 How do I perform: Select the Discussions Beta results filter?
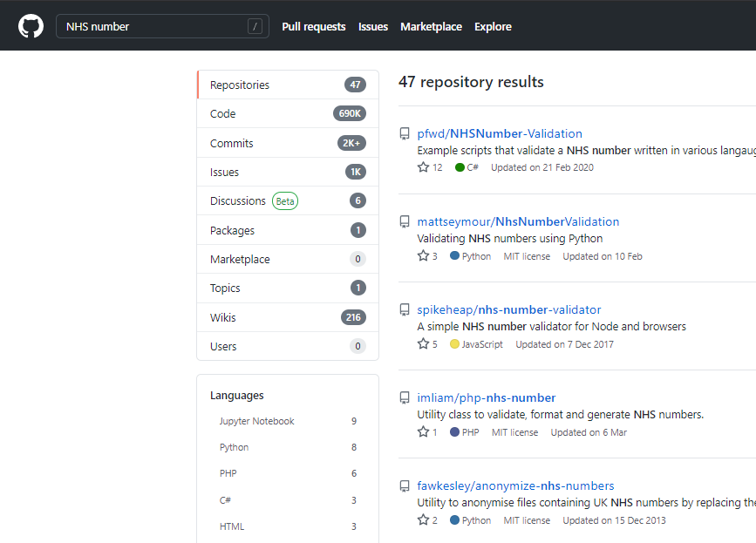point(288,201)
